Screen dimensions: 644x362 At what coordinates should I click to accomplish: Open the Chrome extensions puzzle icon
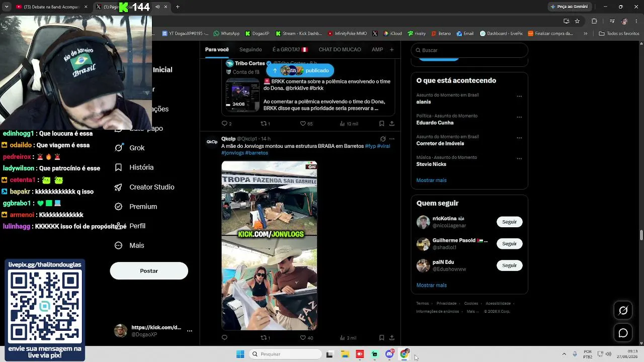pos(594,21)
